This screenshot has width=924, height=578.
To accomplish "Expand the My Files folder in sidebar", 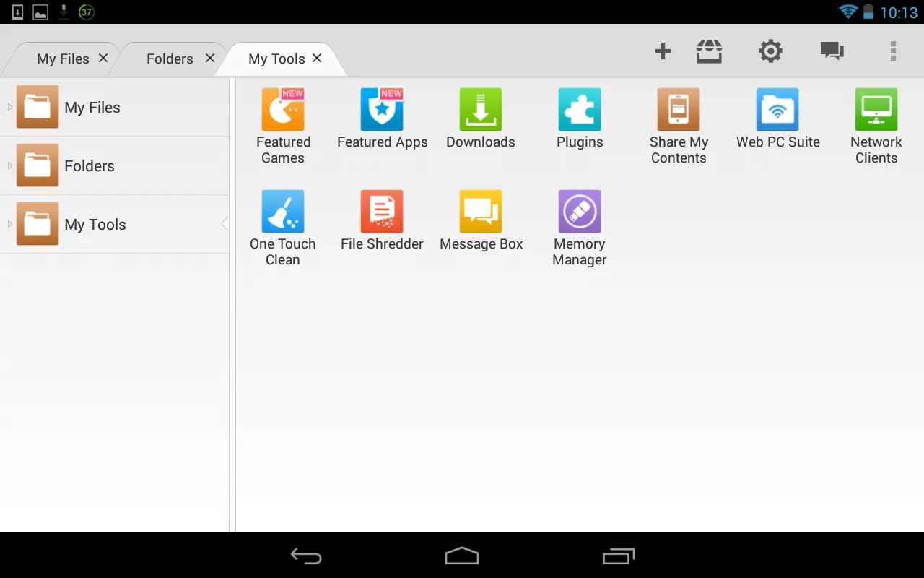I will (10, 107).
